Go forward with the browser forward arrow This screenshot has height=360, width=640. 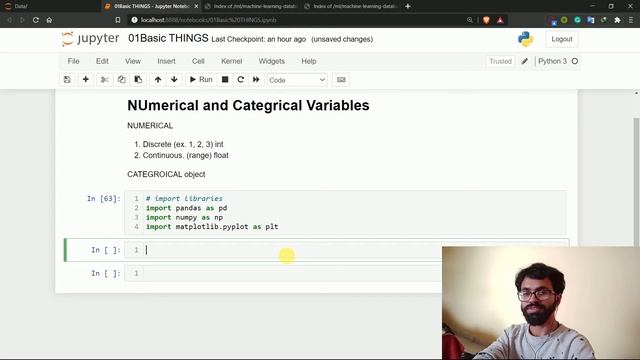[22, 20]
